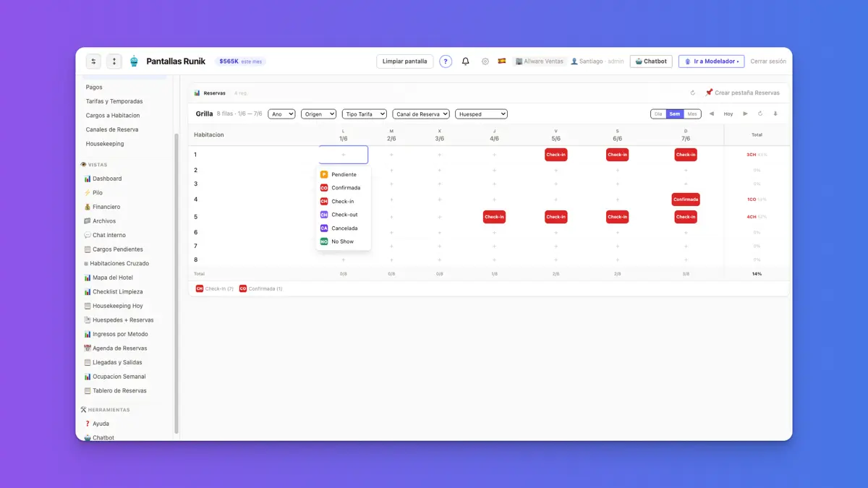
Task: Switch grid to Sem view
Action: pos(675,114)
